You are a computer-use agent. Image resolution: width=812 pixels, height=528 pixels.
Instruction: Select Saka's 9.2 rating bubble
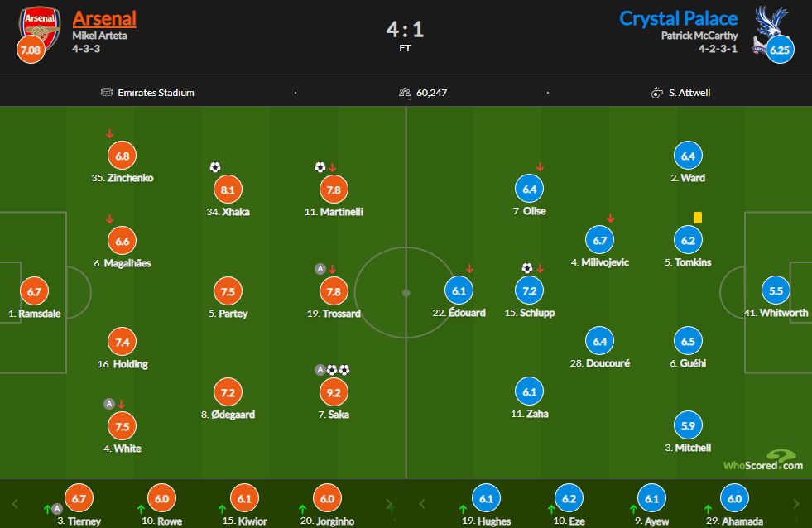[x=334, y=392]
